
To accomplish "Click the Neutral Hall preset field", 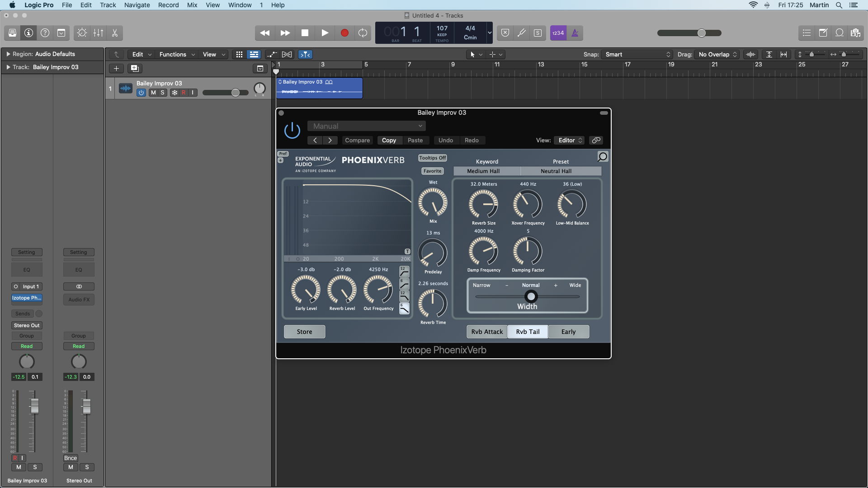I will 561,171.
